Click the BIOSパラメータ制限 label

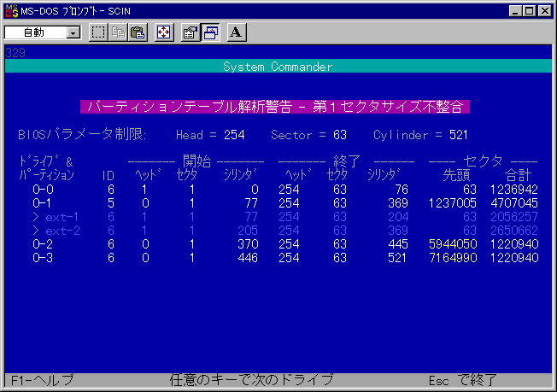82,135
